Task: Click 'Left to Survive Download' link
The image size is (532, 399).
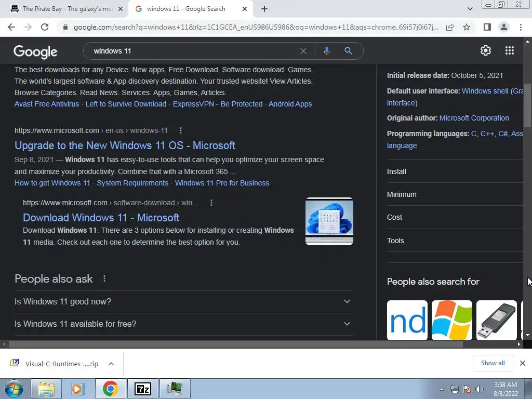Action: click(126, 104)
